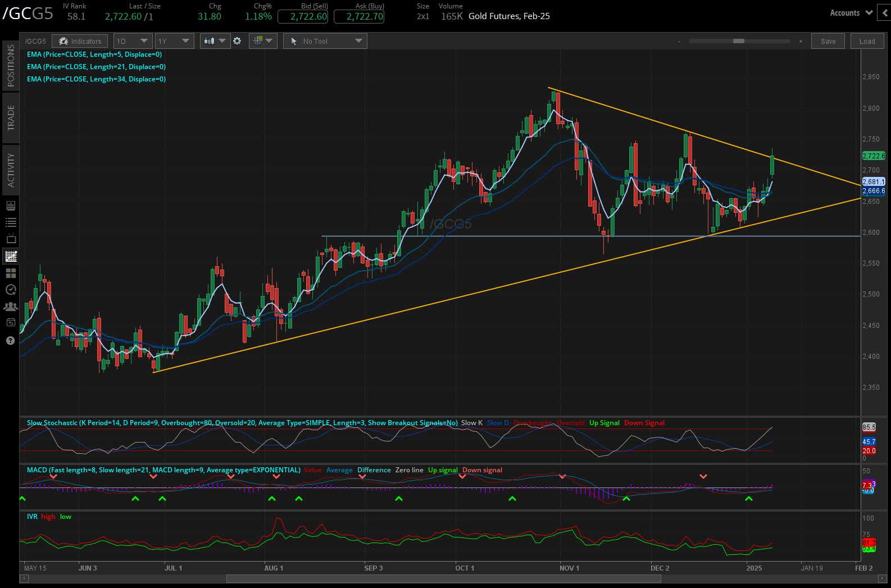This screenshot has width=891, height=588.
Task: Open the people community icon in sidebar
Action: click(x=10, y=307)
